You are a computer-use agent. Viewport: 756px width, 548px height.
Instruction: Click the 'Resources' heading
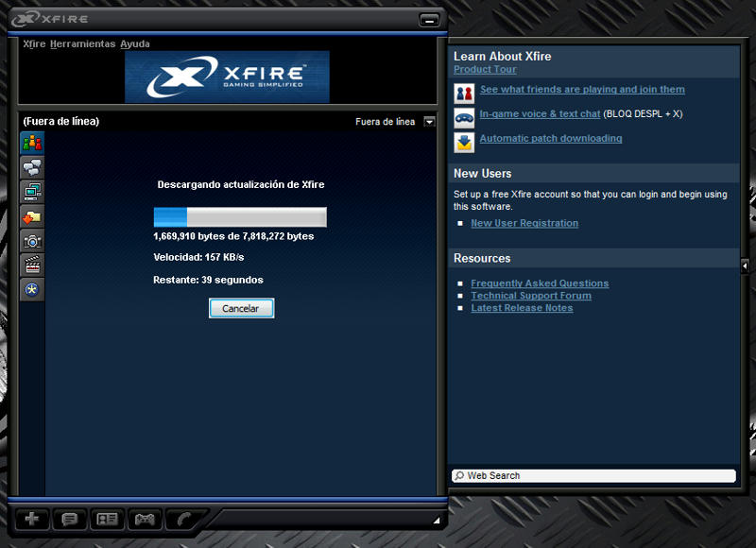tap(482, 258)
